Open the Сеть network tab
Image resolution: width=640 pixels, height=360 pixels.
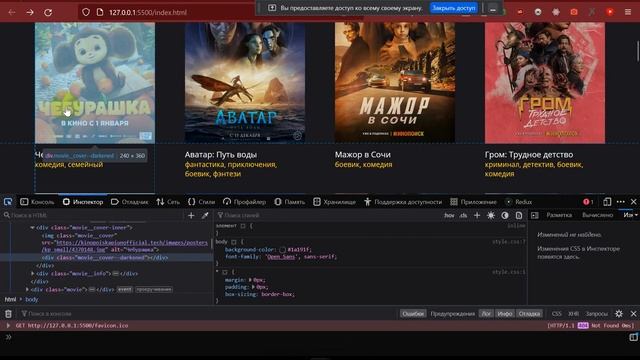point(168,202)
